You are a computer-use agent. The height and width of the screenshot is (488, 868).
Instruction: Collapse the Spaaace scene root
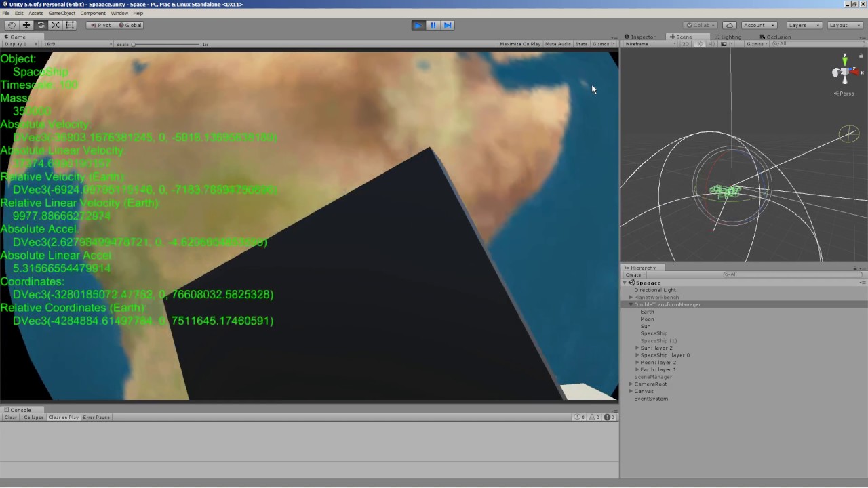click(625, 283)
